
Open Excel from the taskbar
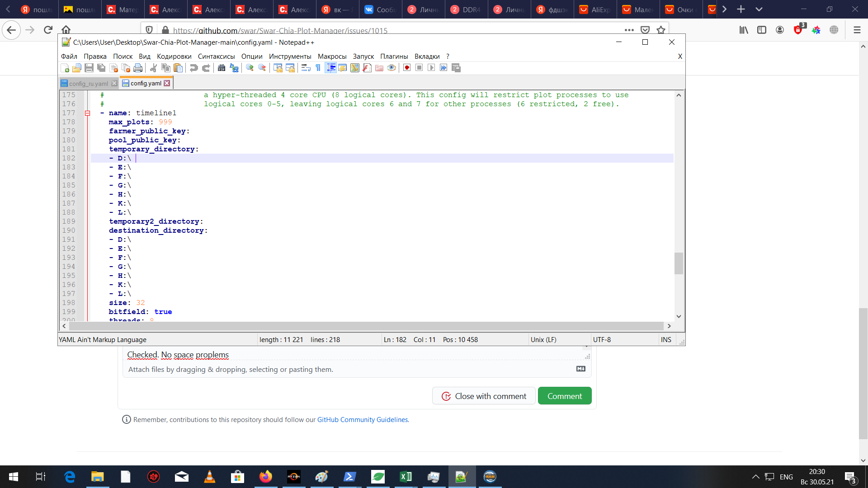tap(406, 477)
